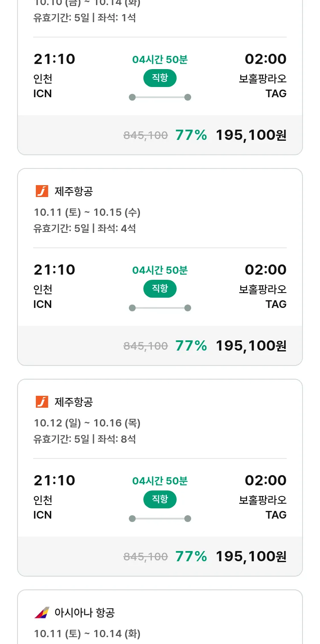Screen dimensions: 320x644
Task: Click the Asiana Airlines logo icon
Action: [42, 613]
